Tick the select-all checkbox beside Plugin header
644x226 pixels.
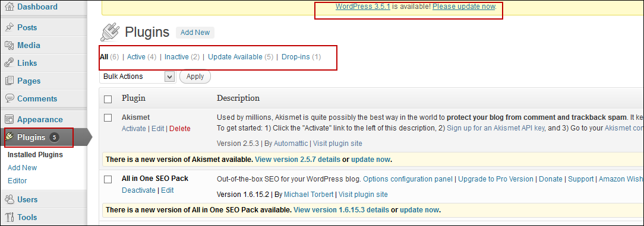click(108, 99)
